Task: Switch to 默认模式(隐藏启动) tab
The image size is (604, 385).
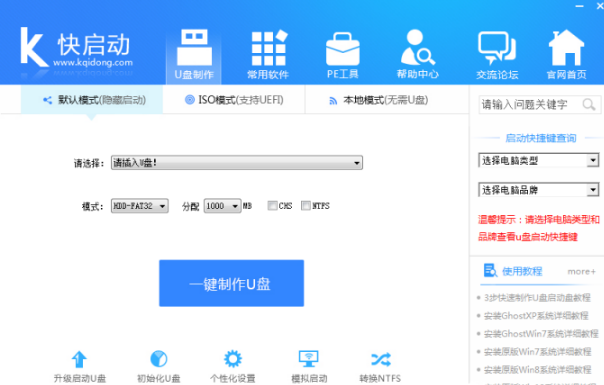Action: [x=92, y=100]
